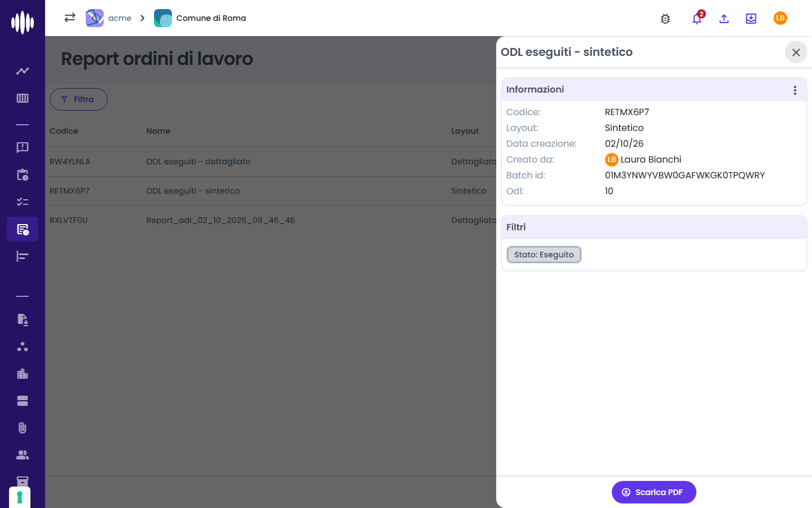The height and width of the screenshot is (508, 812).
Task: Click report name Report_odl_02_10_2026_09_46_46
Action: pyautogui.click(x=220, y=220)
